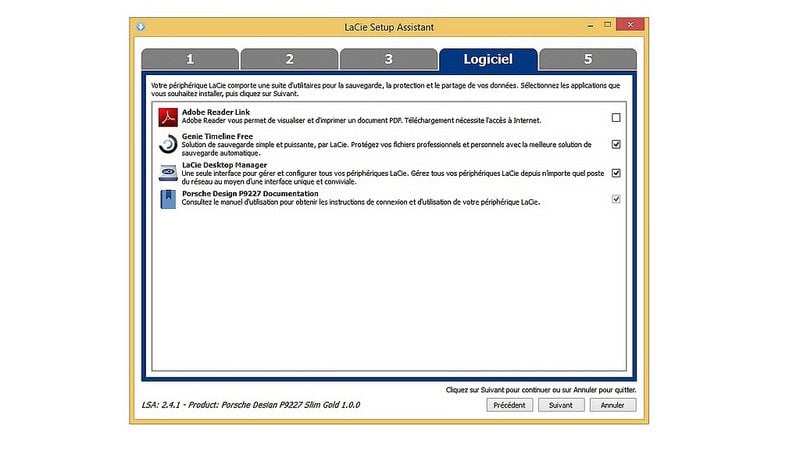Open step tab 3
This screenshot has height=451, width=800.
388,59
